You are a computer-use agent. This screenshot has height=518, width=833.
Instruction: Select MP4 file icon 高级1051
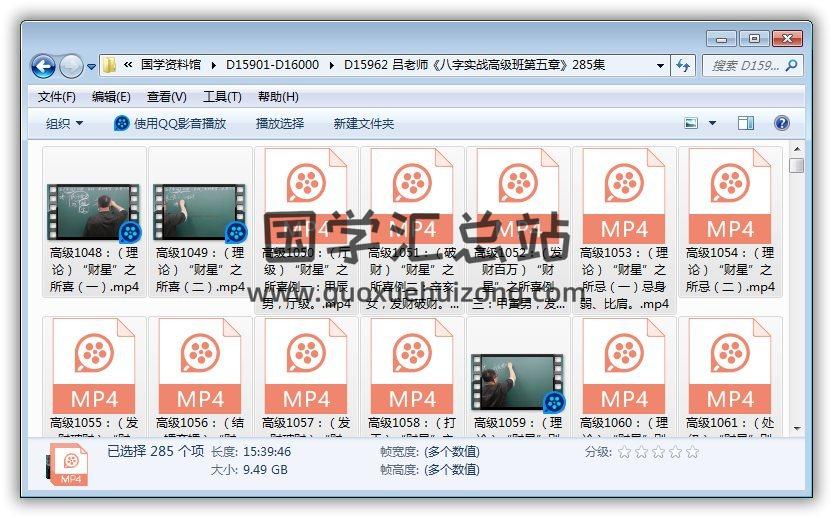412,196
